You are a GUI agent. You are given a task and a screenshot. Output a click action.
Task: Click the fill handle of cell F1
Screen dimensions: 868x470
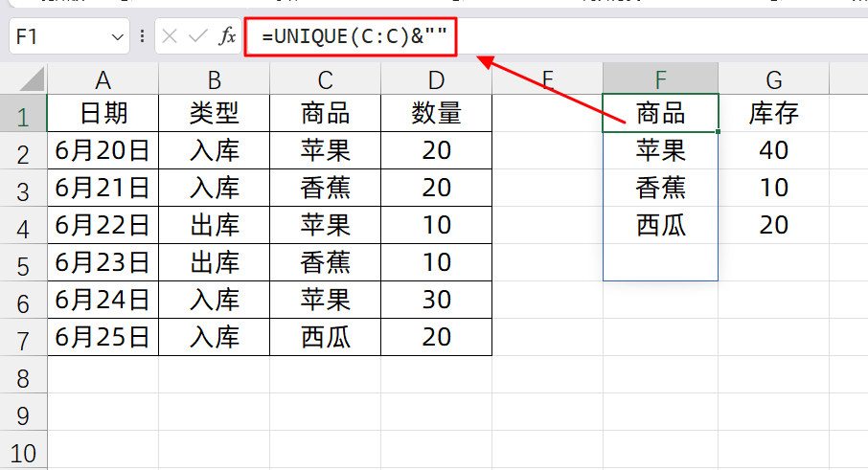[x=718, y=131]
